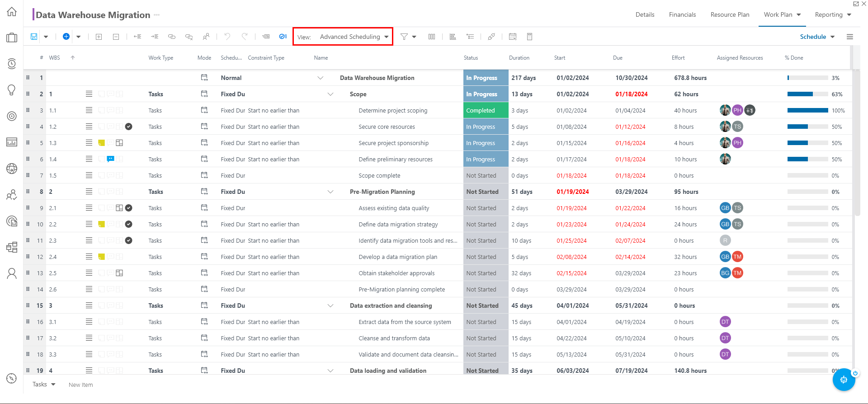Click the Save icon in toolbar
The width and height of the screenshot is (868, 404).
point(34,37)
